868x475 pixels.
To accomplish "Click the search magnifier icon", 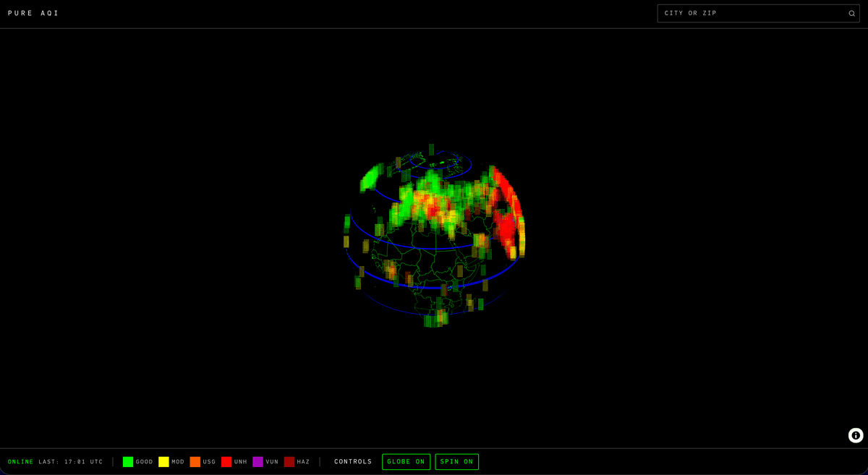I will (x=851, y=14).
